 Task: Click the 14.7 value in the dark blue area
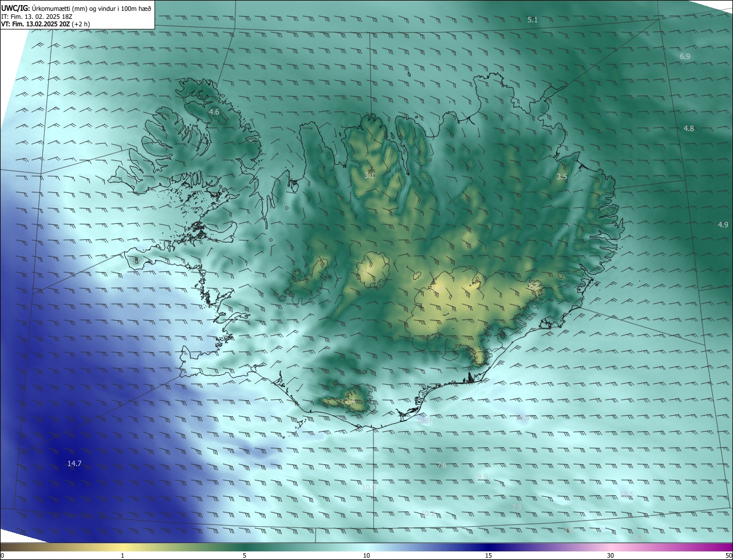74,463
